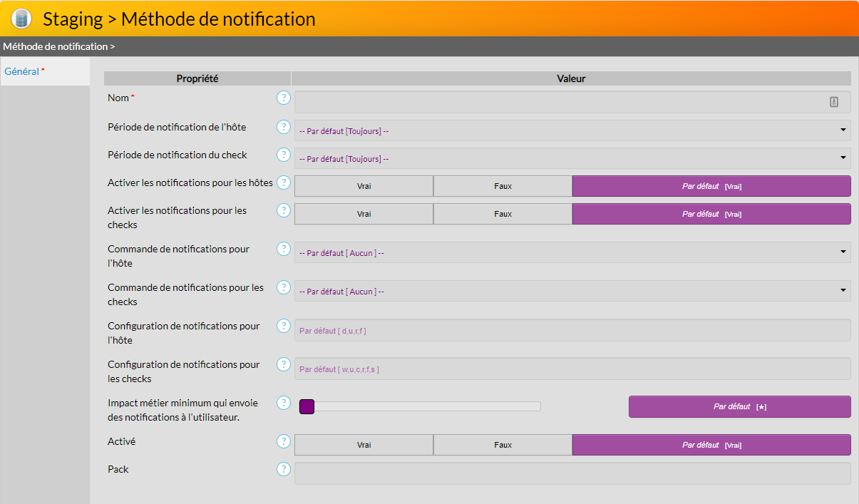Select the Général tab in the sidebar
The image size is (859, 504).
pos(22,71)
